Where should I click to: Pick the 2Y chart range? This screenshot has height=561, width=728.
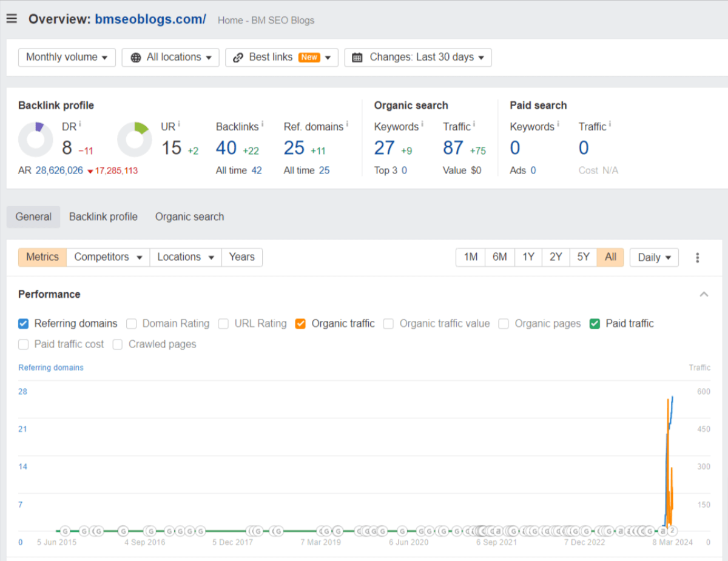[556, 257]
